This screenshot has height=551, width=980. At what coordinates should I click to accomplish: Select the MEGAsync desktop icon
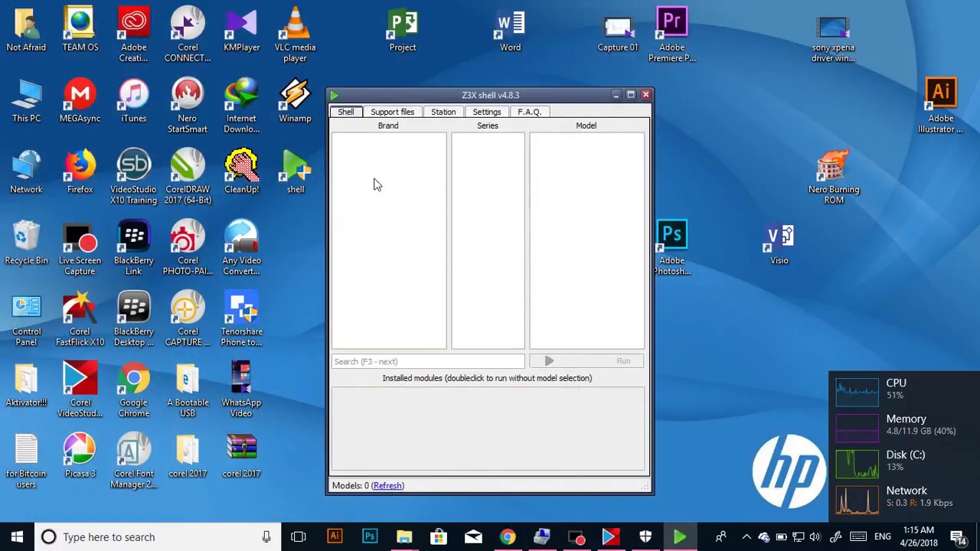pyautogui.click(x=80, y=102)
